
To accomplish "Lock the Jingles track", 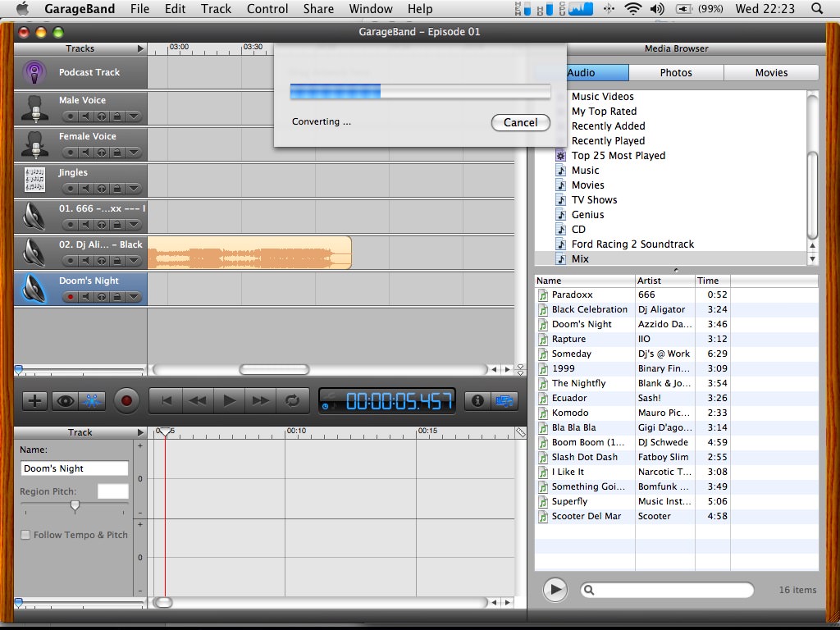I will click(x=117, y=188).
